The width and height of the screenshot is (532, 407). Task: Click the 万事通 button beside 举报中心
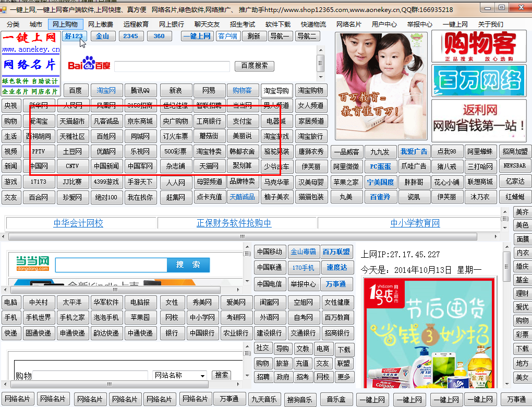[336, 284]
